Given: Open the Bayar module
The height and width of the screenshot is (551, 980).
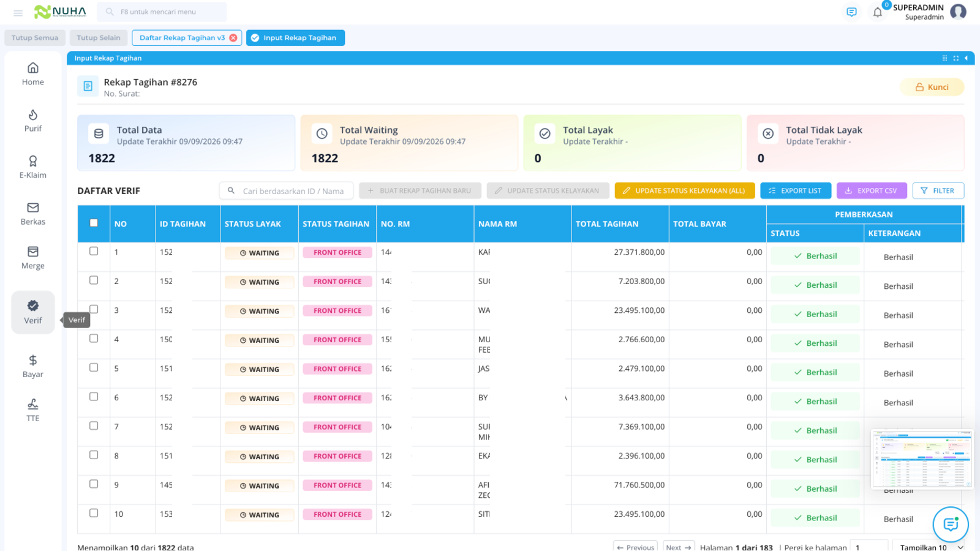Looking at the screenshot, I should (x=33, y=366).
